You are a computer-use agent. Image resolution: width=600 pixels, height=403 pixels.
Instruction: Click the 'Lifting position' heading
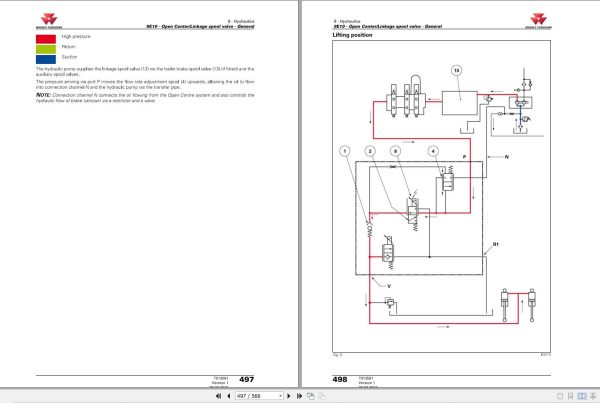pyautogui.click(x=352, y=35)
